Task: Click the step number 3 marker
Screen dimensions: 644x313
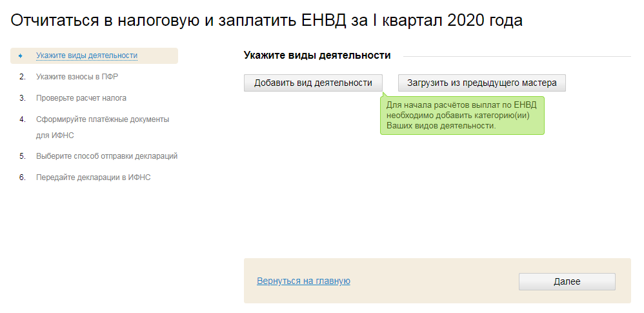Action: (x=22, y=98)
